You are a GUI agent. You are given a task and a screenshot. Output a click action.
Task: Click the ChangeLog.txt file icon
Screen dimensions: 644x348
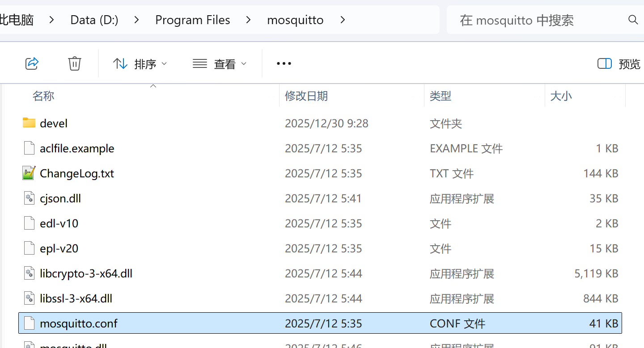[29, 173]
